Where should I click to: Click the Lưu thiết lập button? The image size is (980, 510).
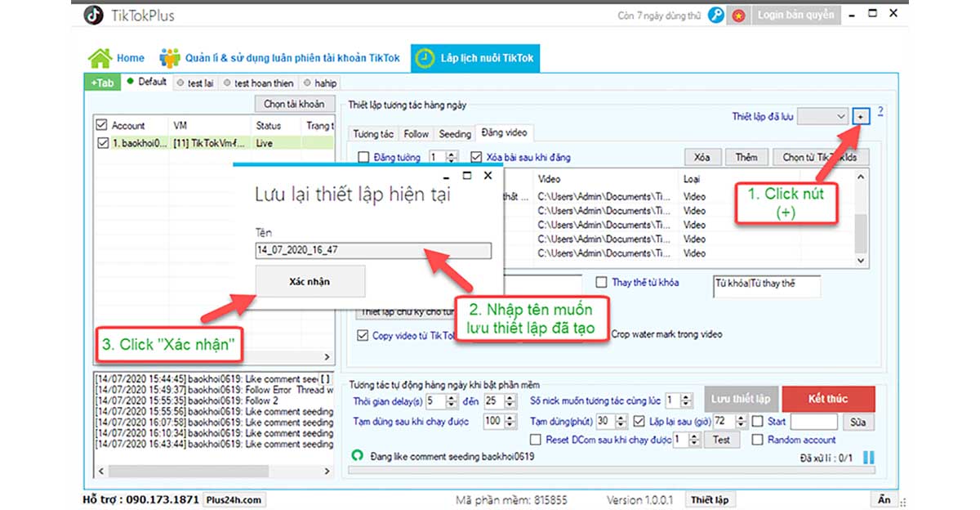[x=740, y=399]
